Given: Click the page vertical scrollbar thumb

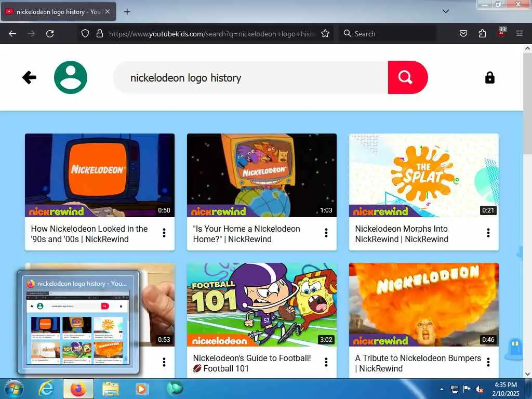Looking at the screenshot, I should [527, 103].
